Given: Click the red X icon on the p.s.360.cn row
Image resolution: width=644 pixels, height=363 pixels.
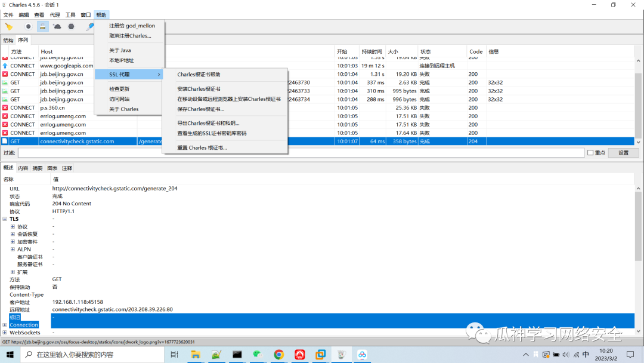Looking at the screenshot, I should click(5, 107).
